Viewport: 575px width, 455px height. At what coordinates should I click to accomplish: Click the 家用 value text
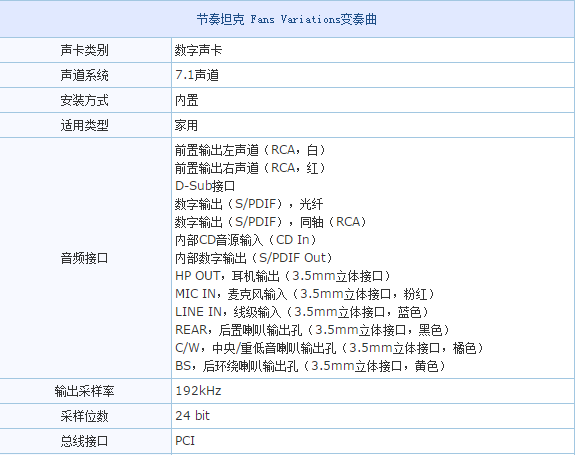pyautogui.click(x=186, y=125)
